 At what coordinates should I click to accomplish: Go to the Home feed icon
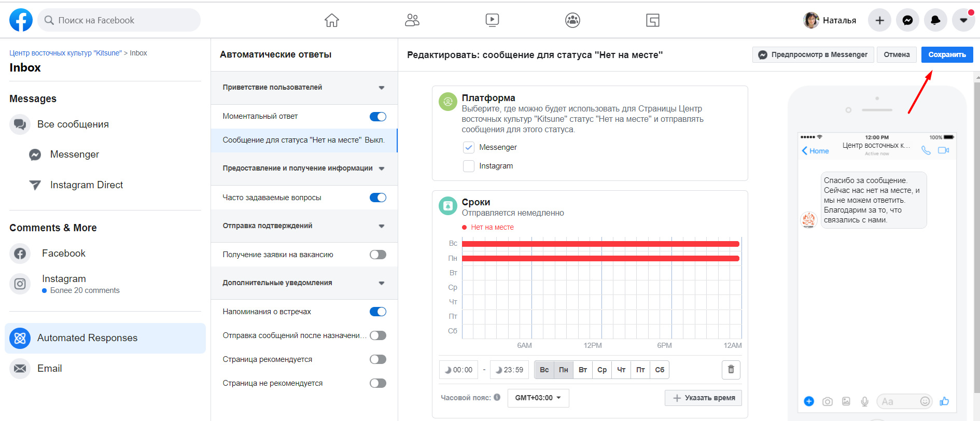click(x=332, y=20)
